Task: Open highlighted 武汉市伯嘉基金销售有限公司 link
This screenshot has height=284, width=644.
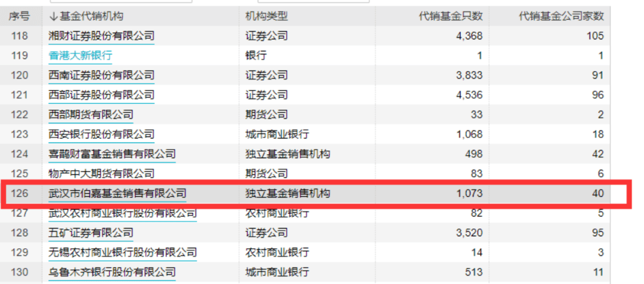Action: pyautogui.click(x=117, y=193)
